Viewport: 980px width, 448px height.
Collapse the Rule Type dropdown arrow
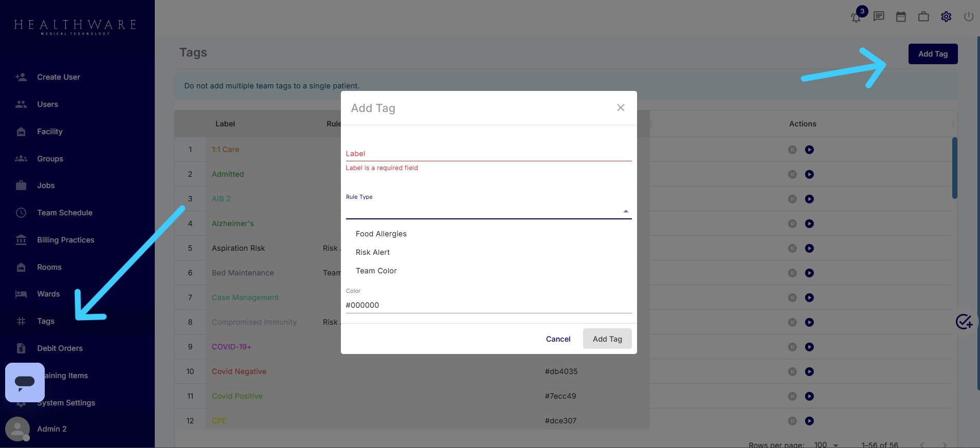click(x=626, y=211)
